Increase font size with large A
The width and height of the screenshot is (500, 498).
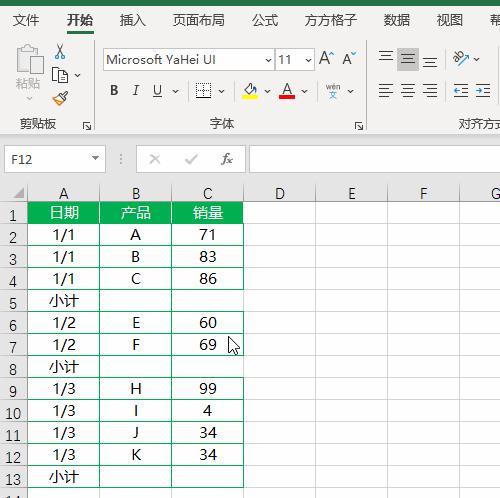point(326,59)
